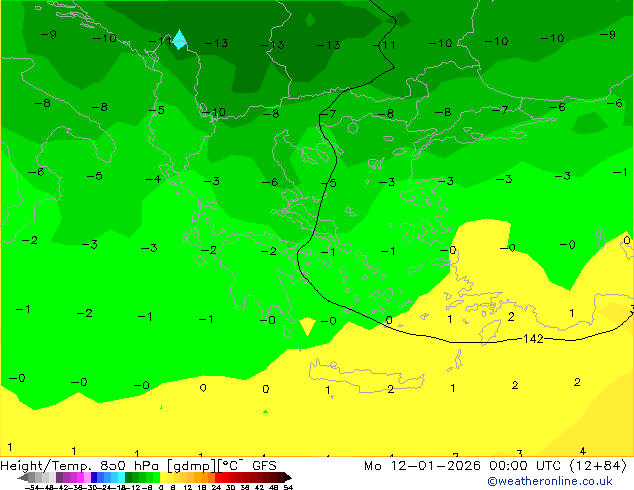This screenshot has height=490, width=634.
Task: Click the 4 temperature value at bottom
Action: (582, 450)
